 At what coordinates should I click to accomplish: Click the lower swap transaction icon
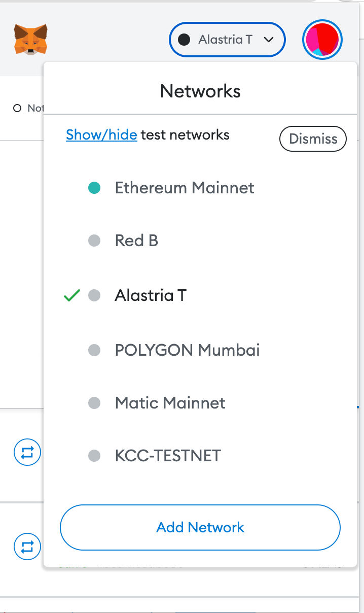27,547
